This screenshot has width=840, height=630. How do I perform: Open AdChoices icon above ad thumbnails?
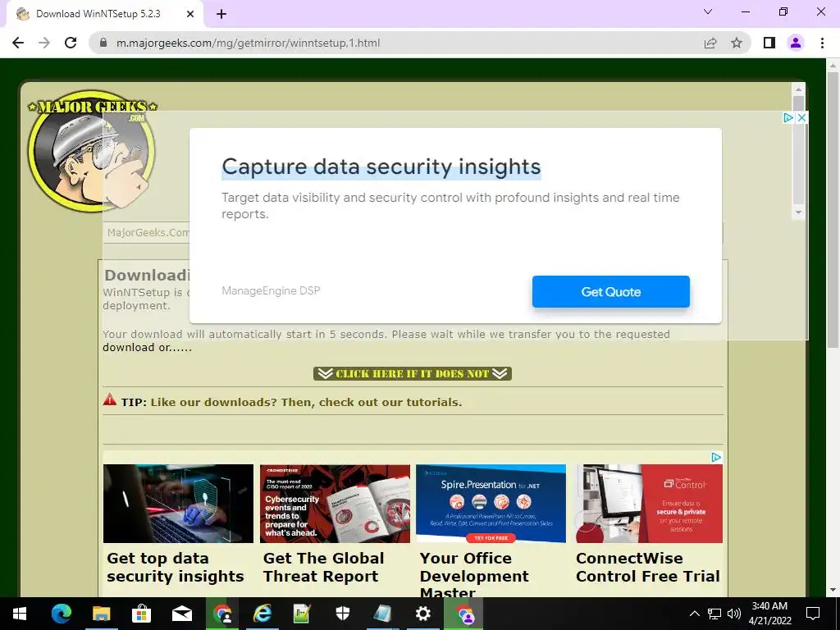click(716, 457)
